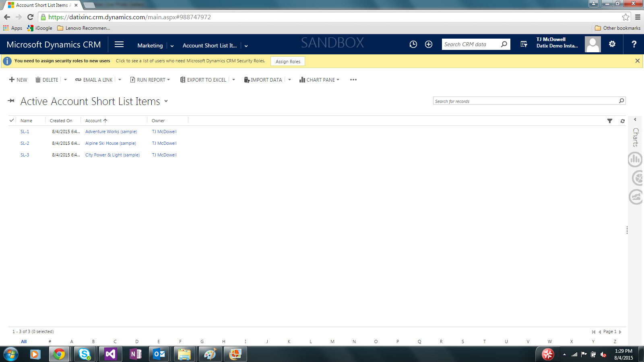Refresh the record list
The height and width of the screenshot is (362, 644).
623,121
